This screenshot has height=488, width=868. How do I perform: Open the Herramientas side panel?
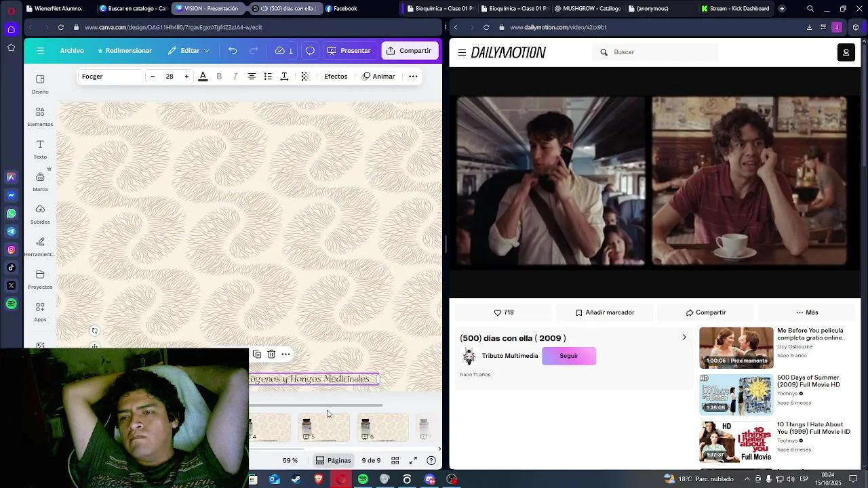coord(40,247)
